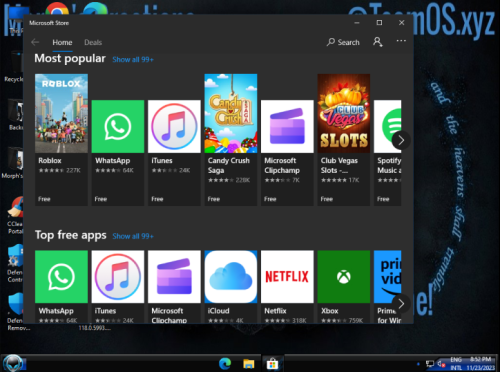This screenshot has width=500, height=372.
Task: Open the Spotify Music tile
Action: pyautogui.click(x=387, y=153)
